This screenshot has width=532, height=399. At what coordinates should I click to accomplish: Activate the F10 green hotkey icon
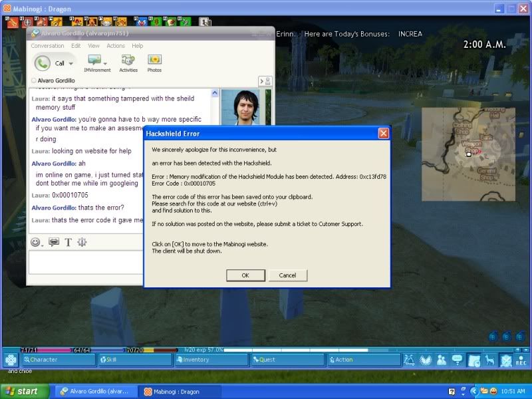(x=155, y=23)
